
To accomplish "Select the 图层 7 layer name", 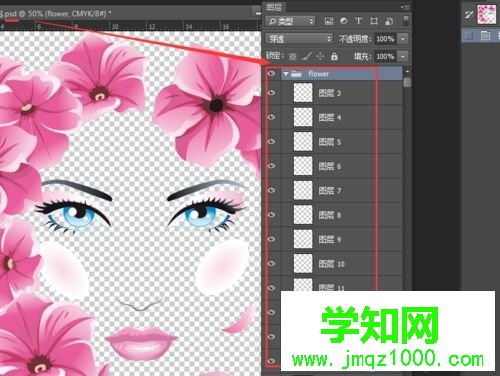I will pos(330,191).
